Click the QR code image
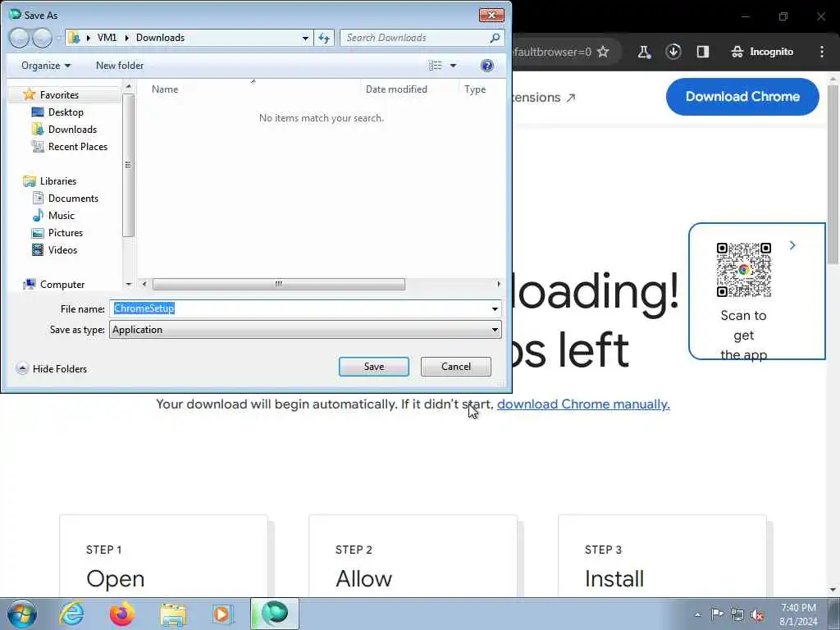This screenshot has width=840, height=630. (743, 269)
